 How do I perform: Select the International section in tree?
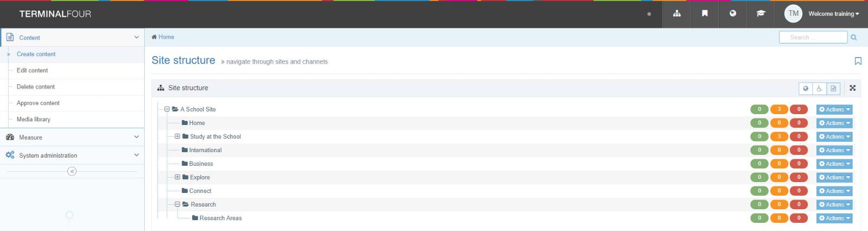pyautogui.click(x=206, y=150)
